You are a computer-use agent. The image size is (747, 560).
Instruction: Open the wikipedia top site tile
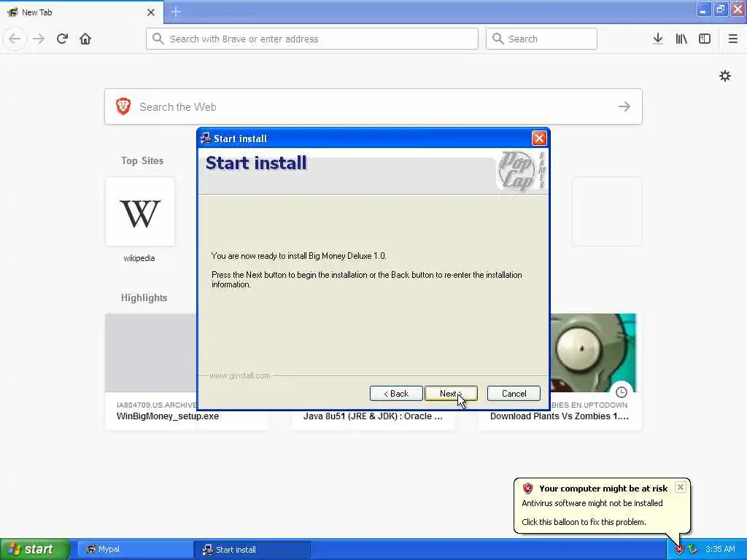140,212
